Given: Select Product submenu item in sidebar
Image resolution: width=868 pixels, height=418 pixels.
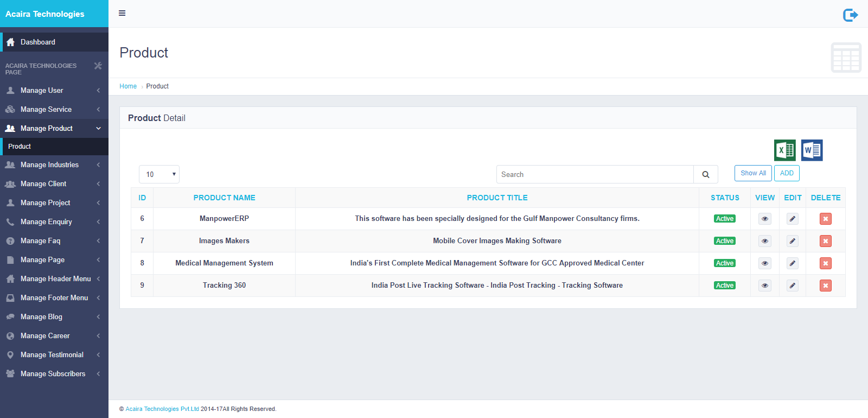Looking at the screenshot, I should tap(20, 147).
